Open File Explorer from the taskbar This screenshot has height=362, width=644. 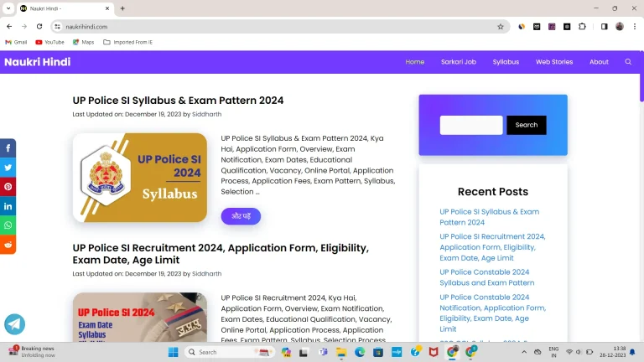coord(341,352)
